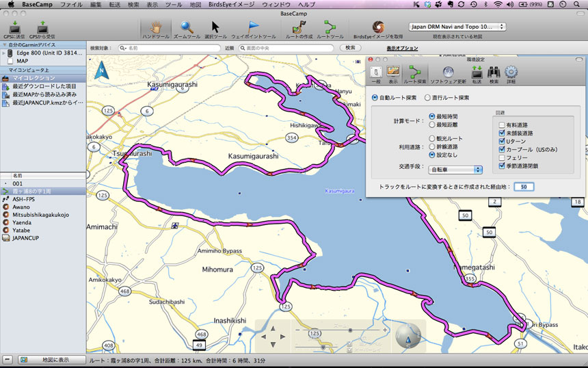Open the 交通手段 自転車 dropdown

pyautogui.click(x=455, y=170)
